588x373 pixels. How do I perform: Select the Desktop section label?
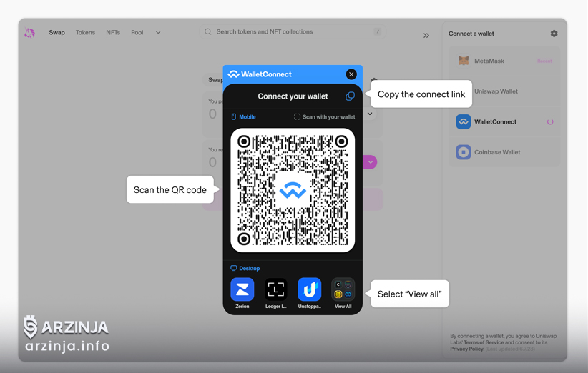[245, 268]
